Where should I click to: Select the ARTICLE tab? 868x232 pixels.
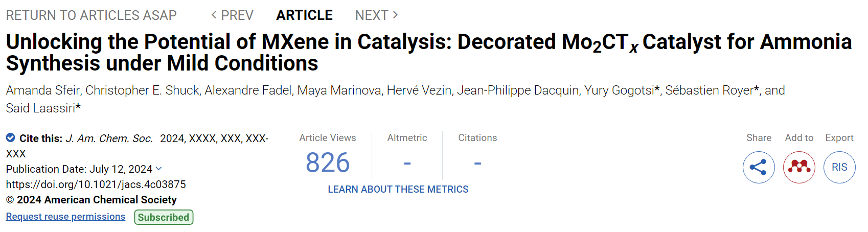(x=305, y=15)
